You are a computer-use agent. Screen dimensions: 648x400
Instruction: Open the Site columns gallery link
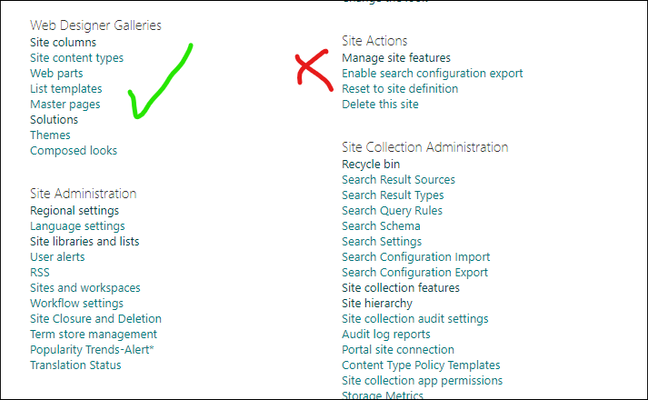pyautogui.click(x=63, y=43)
